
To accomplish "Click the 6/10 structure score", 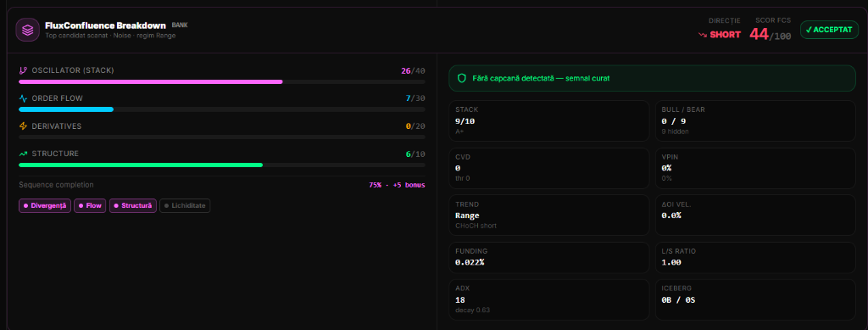I will tap(415, 154).
